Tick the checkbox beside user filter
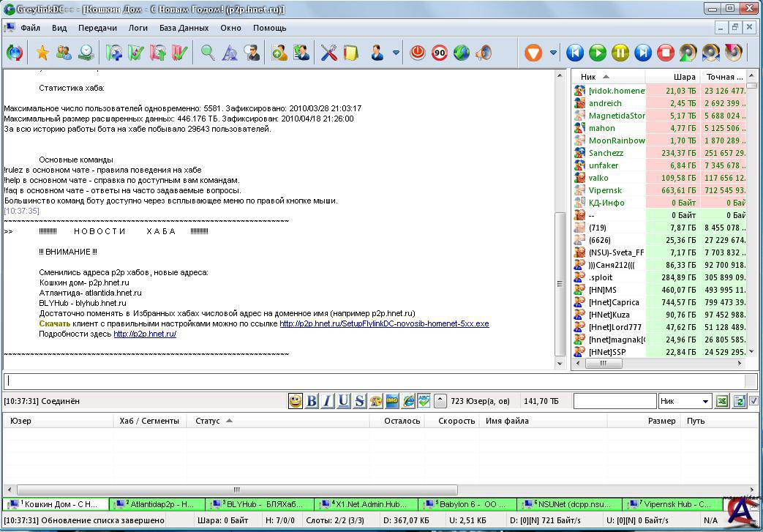Viewport: 763px width, 532px height. (753, 401)
